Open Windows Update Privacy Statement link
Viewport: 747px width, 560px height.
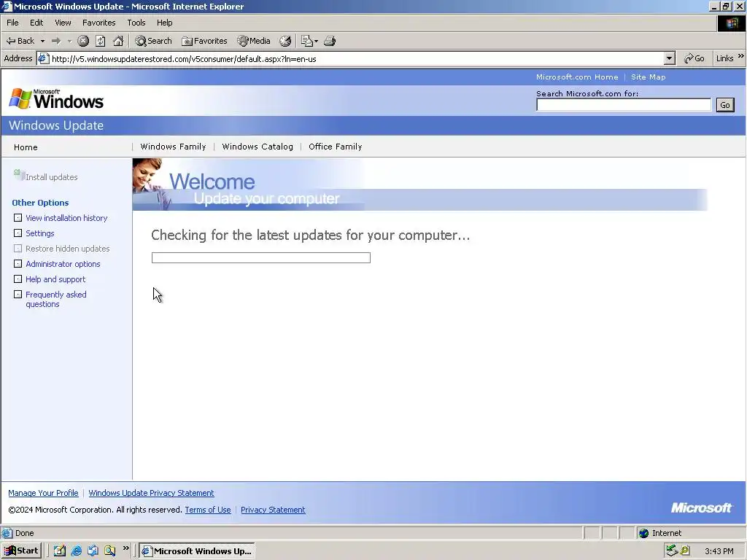tap(151, 493)
